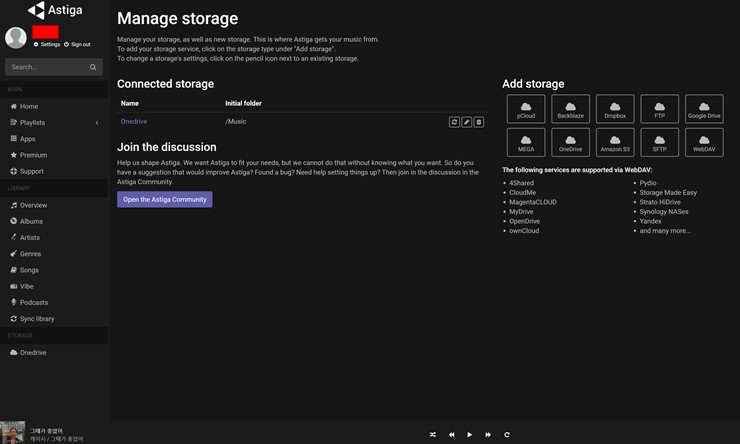Open Premium in sidebar
Image resolution: width=740 pixels, height=444 pixels.
tap(29, 155)
